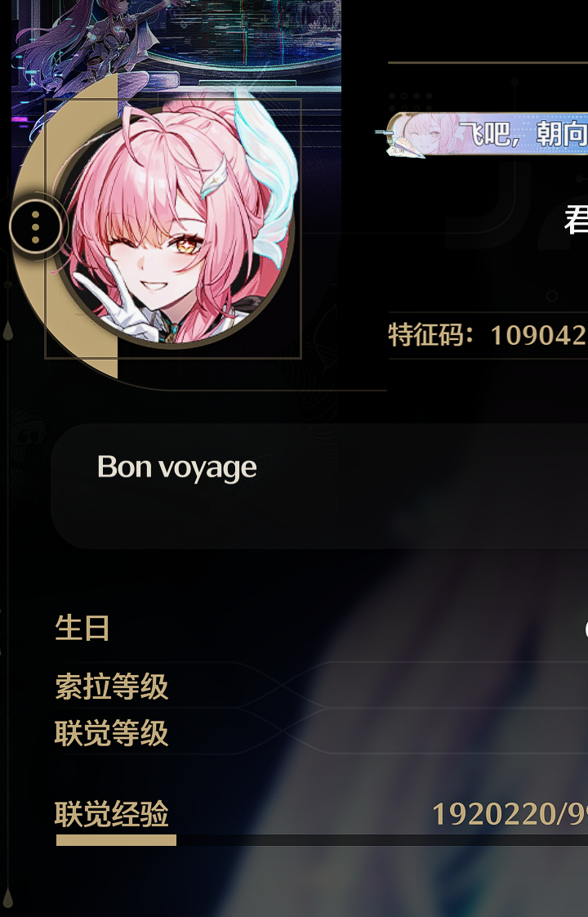Open the three-dot menu beside the avatar
This screenshot has height=917, width=588.
tap(36, 227)
